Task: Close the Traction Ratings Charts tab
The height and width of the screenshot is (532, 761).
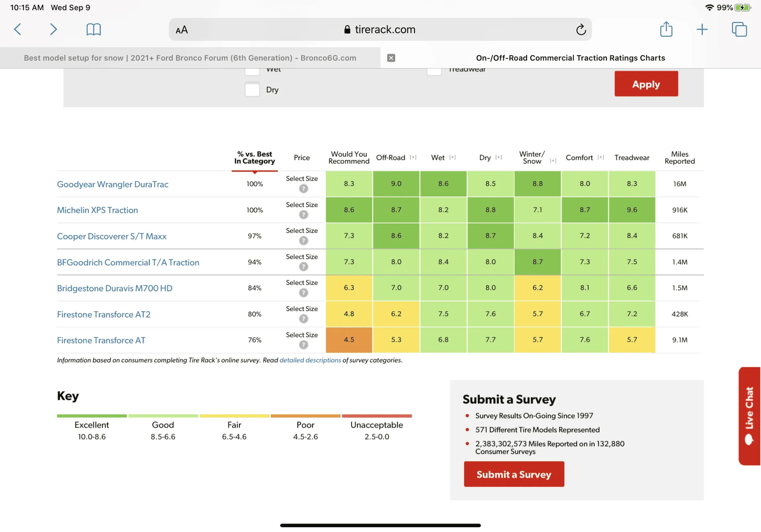Action: (x=391, y=58)
